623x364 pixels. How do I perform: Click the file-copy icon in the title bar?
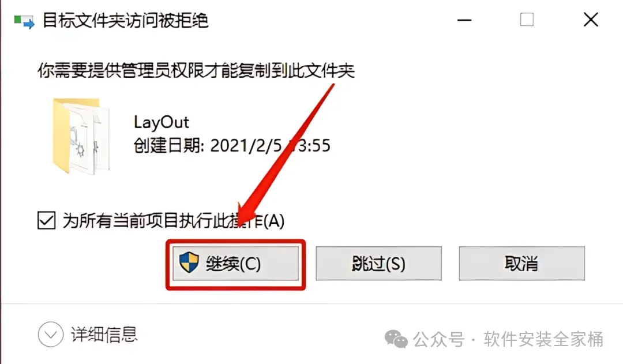pyautogui.click(x=24, y=21)
